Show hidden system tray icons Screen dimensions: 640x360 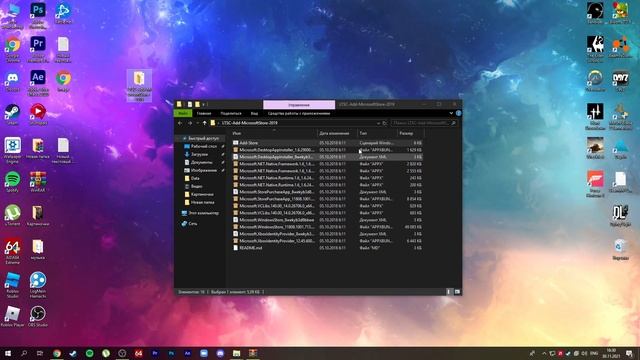tap(544, 353)
